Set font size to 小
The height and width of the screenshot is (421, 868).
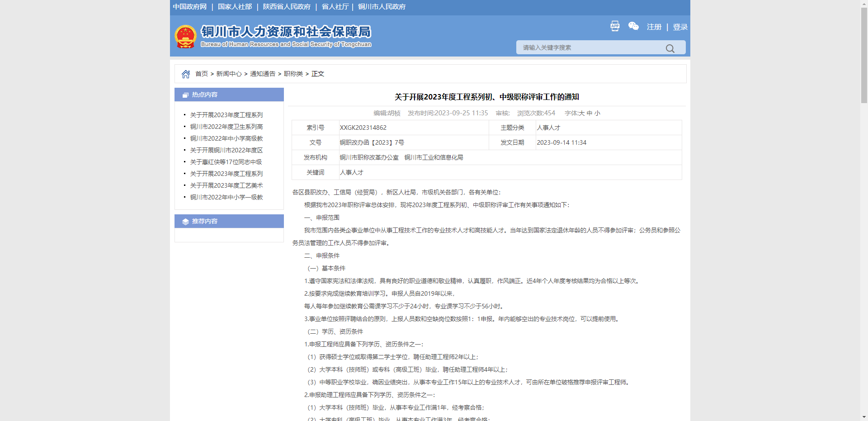597,113
